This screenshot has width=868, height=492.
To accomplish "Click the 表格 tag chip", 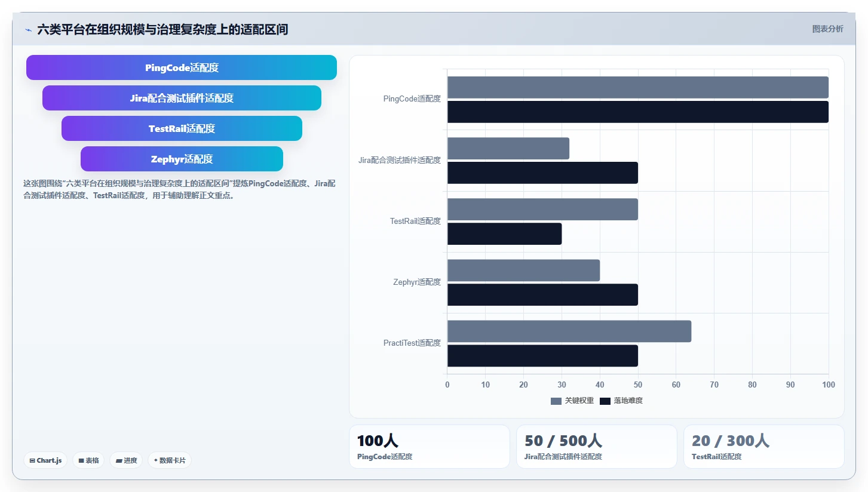I will tap(88, 460).
